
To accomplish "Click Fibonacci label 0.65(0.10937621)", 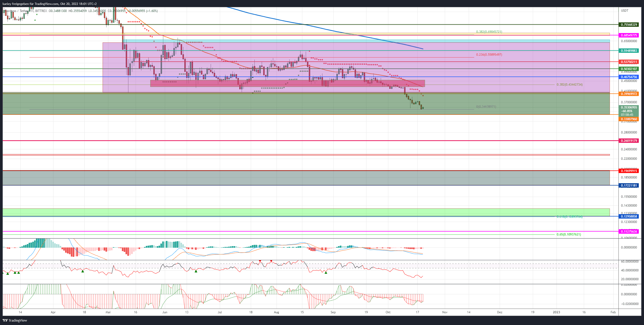I will (569, 234).
